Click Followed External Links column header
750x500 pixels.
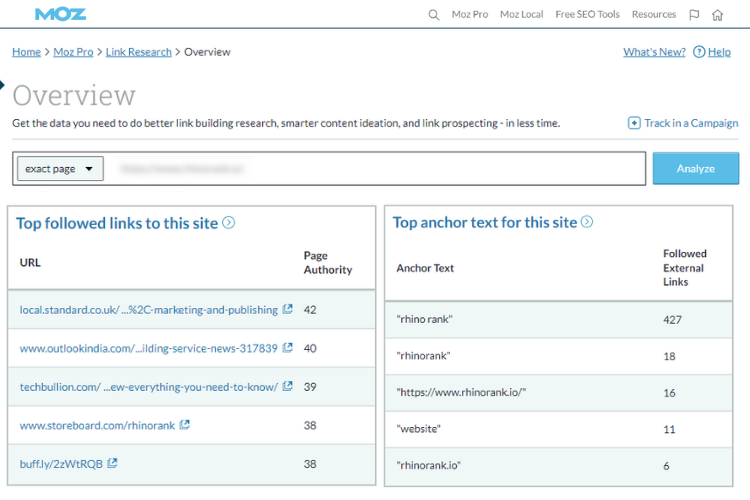tap(684, 267)
